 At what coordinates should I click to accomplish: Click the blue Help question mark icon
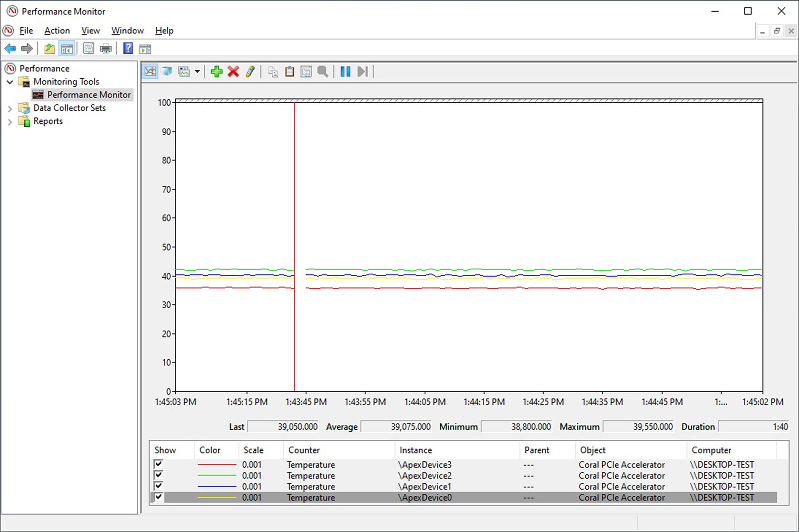pyautogui.click(x=128, y=49)
